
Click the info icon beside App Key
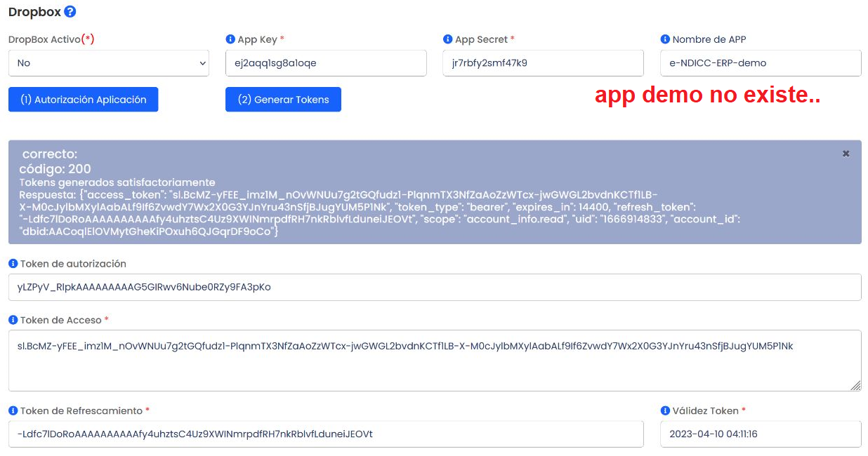tap(230, 40)
